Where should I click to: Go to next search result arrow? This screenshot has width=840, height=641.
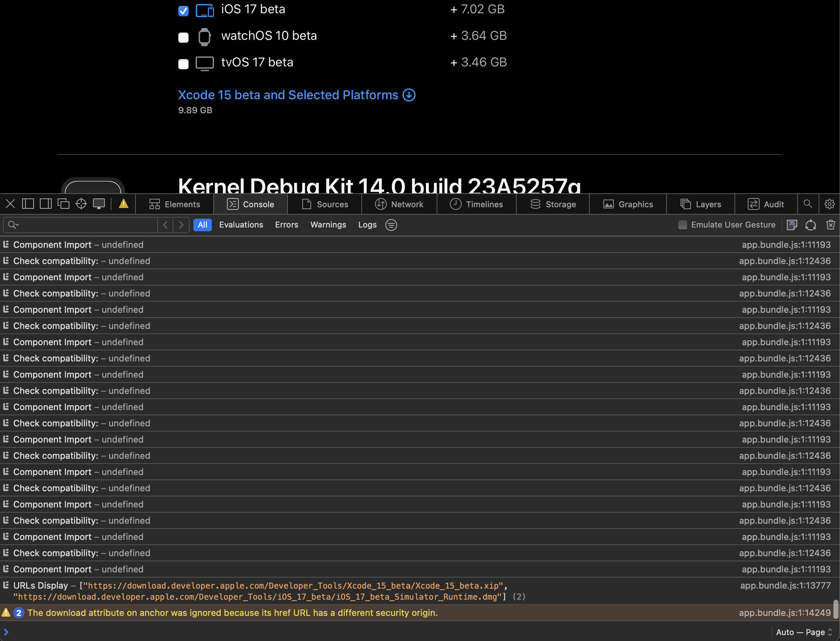[x=181, y=225]
